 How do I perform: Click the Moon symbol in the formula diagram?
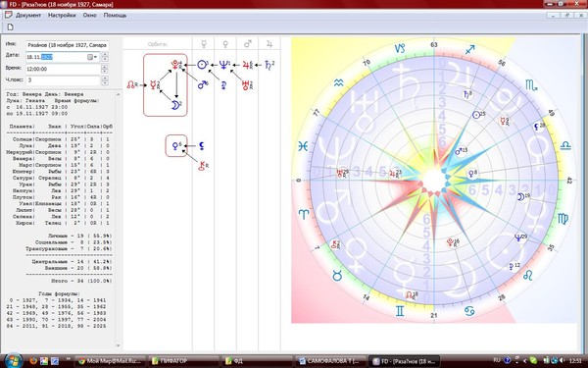pyautogui.click(x=175, y=106)
